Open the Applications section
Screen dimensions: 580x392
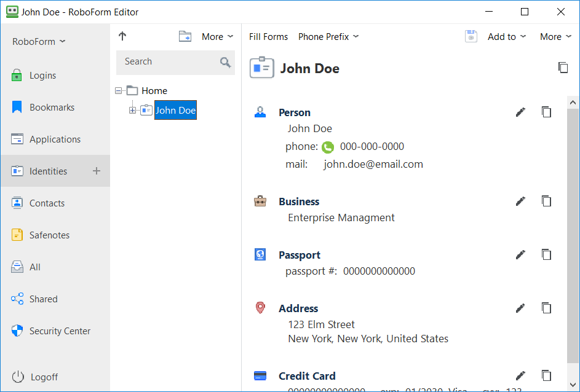point(55,139)
